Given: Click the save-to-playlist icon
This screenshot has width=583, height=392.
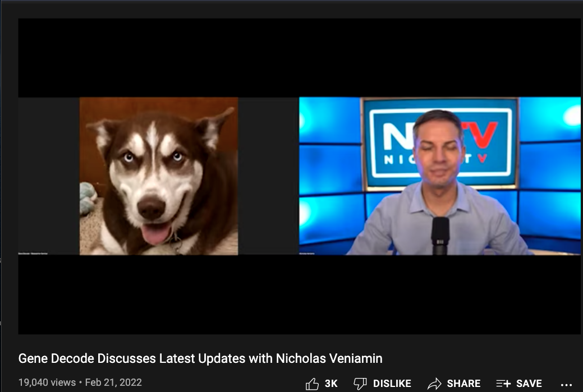Looking at the screenshot, I should click(503, 384).
